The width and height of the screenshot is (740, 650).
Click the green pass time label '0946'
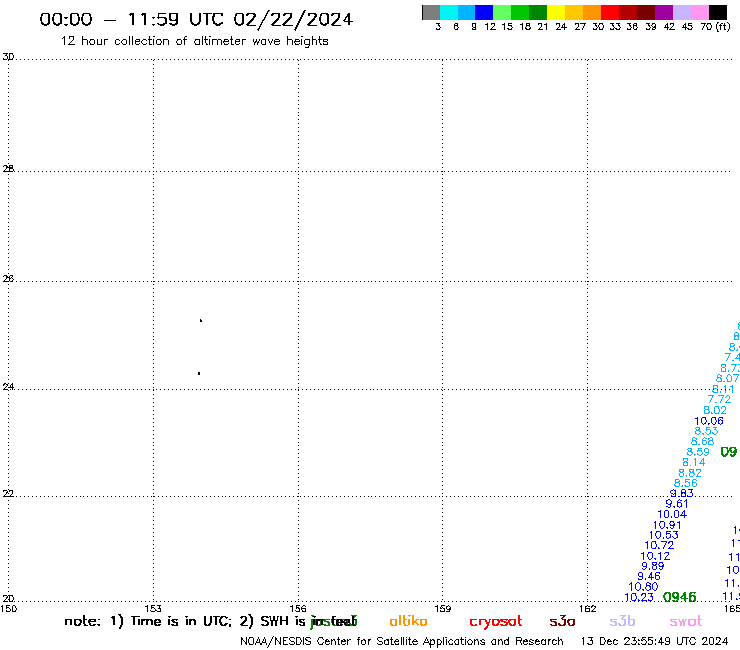pyautogui.click(x=680, y=597)
